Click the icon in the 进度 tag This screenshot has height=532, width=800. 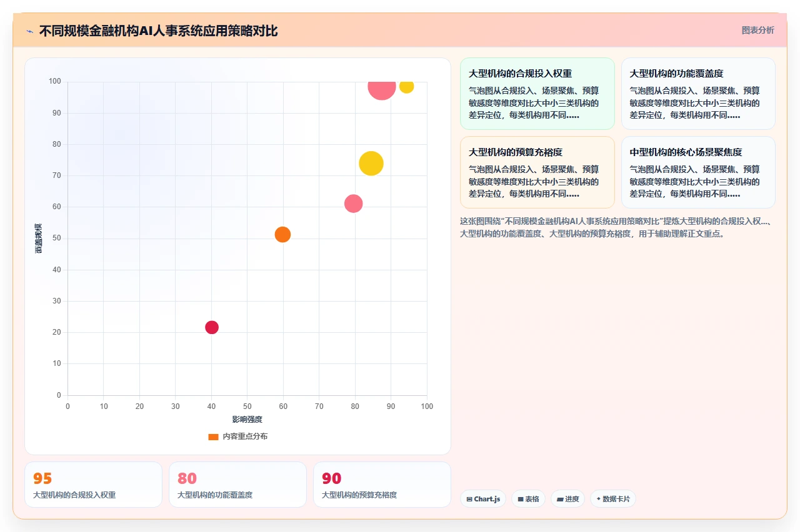click(x=560, y=500)
